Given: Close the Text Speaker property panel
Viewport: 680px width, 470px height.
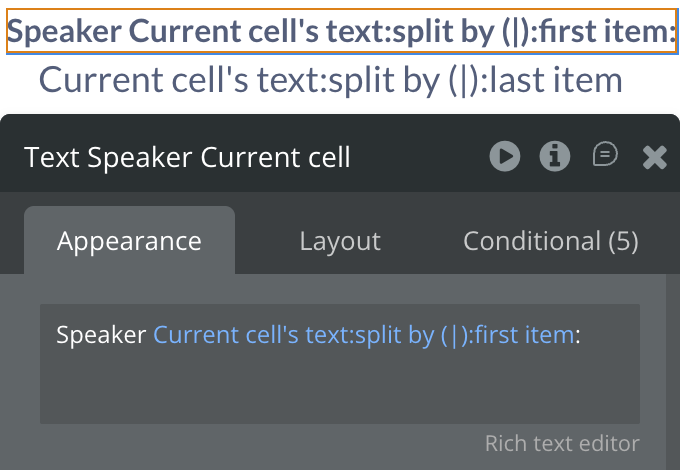Looking at the screenshot, I should click(x=654, y=157).
